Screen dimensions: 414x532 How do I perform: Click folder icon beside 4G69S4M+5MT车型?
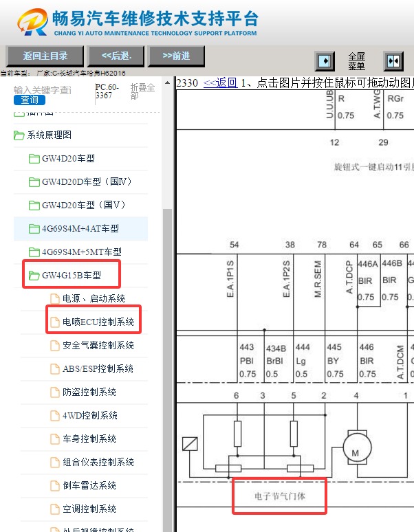click(34, 252)
